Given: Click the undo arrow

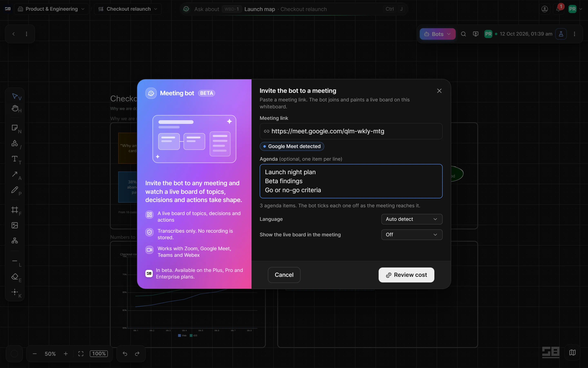Looking at the screenshot, I should pyautogui.click(x=125, y=354).
